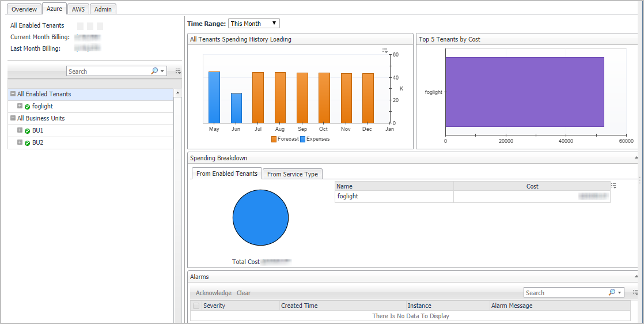Screen dimensions: 644x324
Task: Click the Acknowledge button in Alarms
Action: (x=213, y=293)
